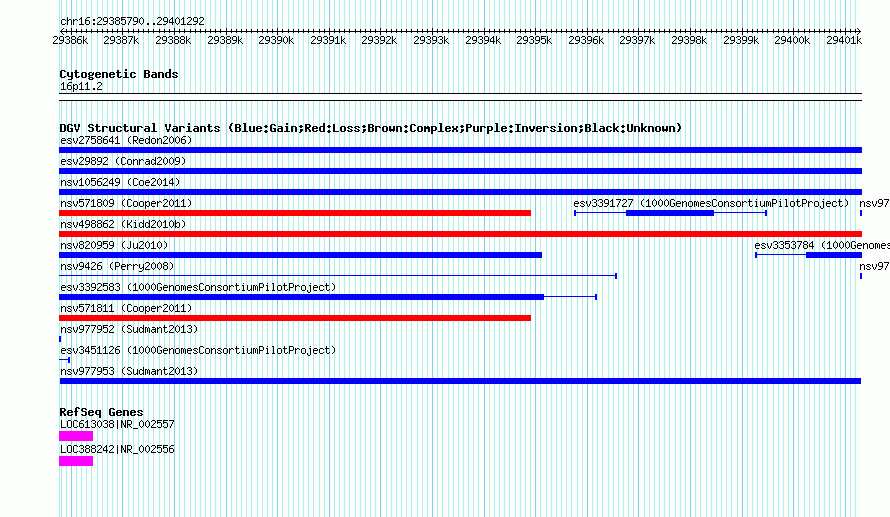890x517 pixels.
Task: Click the red nsv571809 (Cooper2011) loss bar
Action: [x=295, y=213]
